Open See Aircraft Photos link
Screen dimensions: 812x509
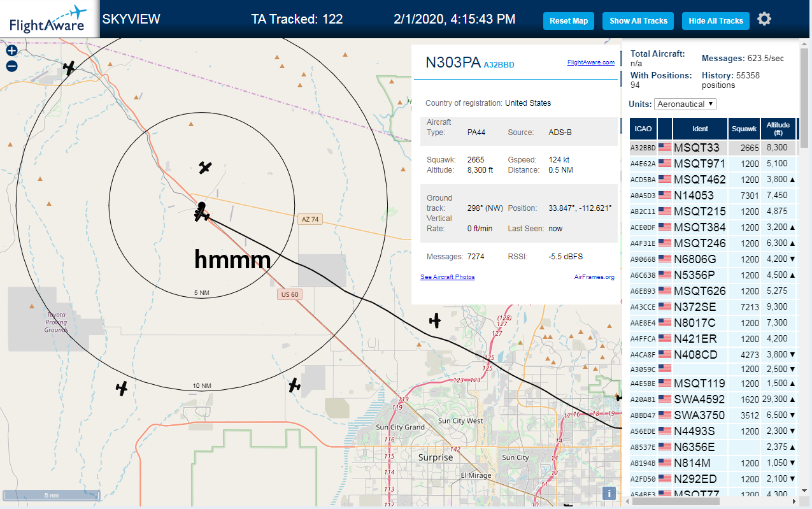click(447, 277)
